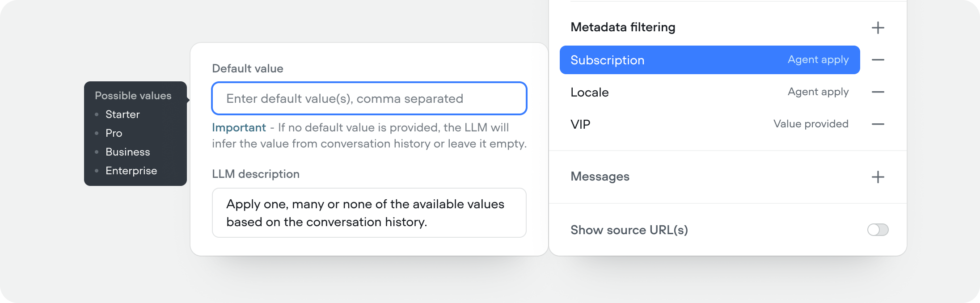Click the Value provided label for VIP
This screenshot has width=980, height=303.
pyautogui.click(x=811, y=124)
